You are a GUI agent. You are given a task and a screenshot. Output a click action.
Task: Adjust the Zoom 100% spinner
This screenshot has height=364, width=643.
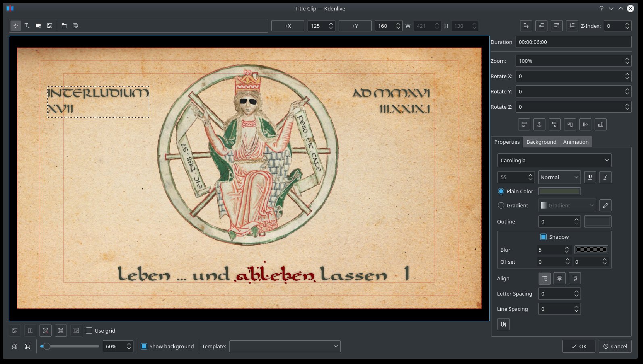(x=573, y=61)
